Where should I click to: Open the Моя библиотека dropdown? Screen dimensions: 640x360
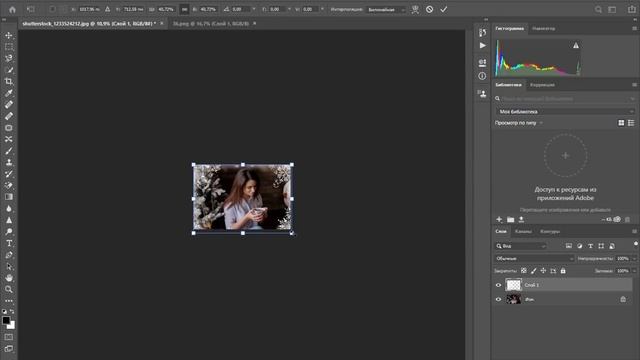pyautogui.click(x=565, y=111)
